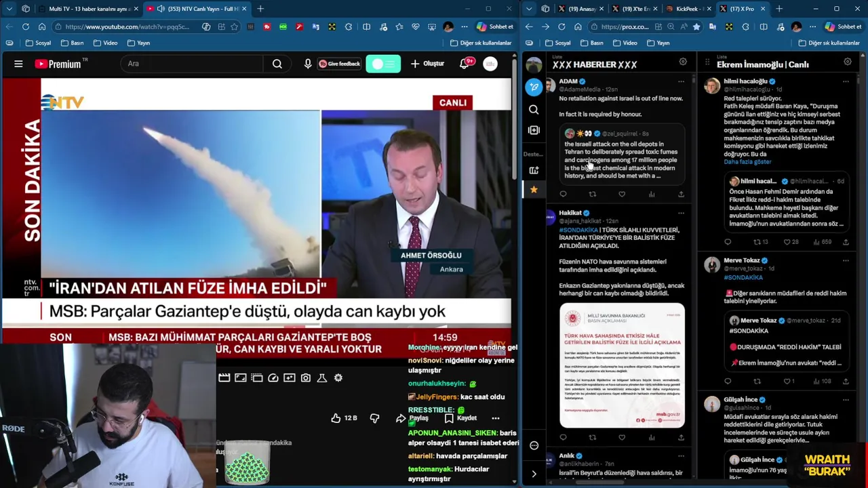868x488 pixels.
Task: Reply to the ADAM post
Action: point(563,195)
